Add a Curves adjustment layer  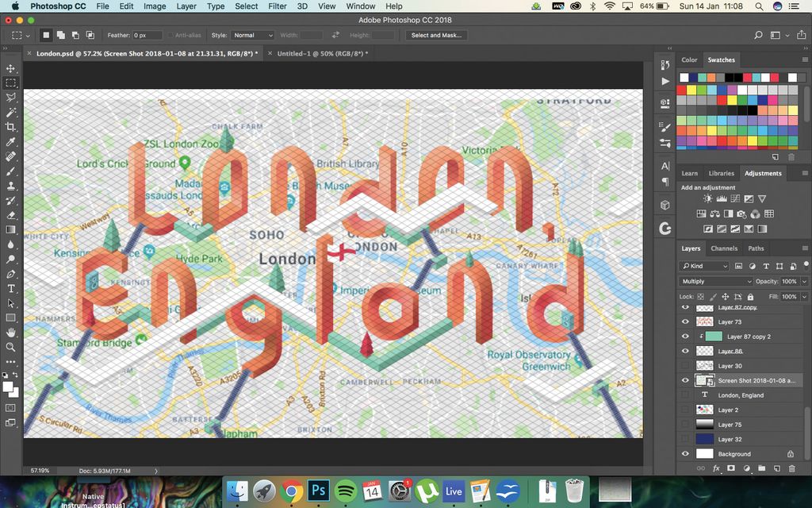(x=735, y=199)
